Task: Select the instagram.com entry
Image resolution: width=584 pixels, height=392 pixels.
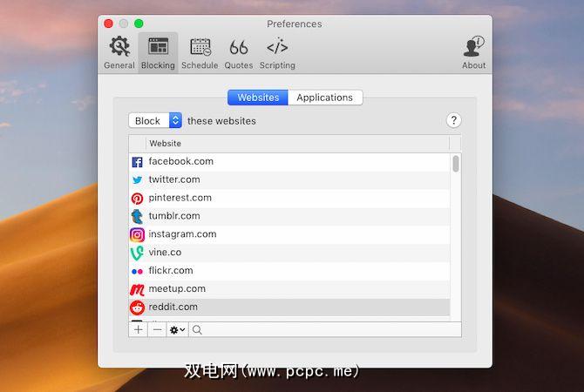Action: click(x=289, y=234)
